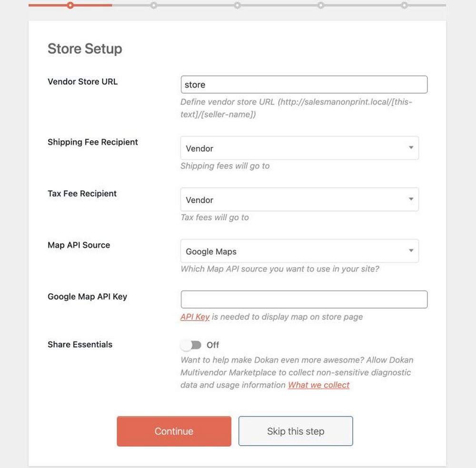Image resolution: width=476 pixels, height=468 pixels.
Task: Click the fifth step circle in progress bar
Action: point(404,5)
